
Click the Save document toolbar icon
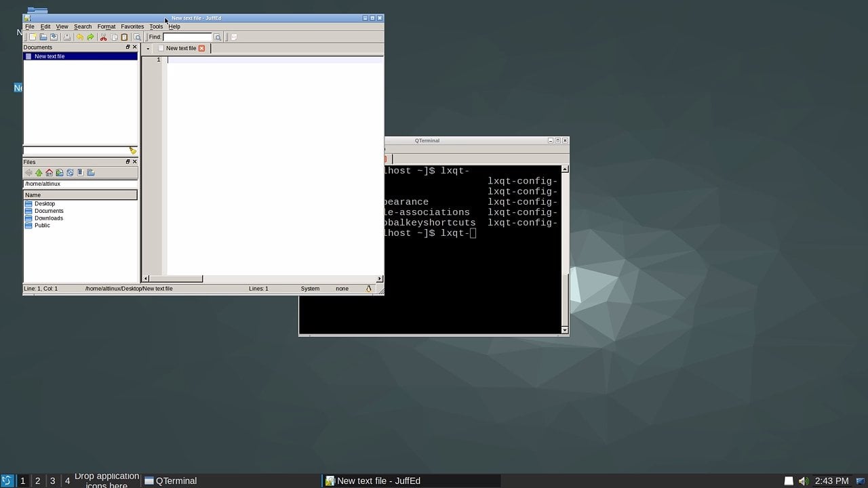pos(54,37)
